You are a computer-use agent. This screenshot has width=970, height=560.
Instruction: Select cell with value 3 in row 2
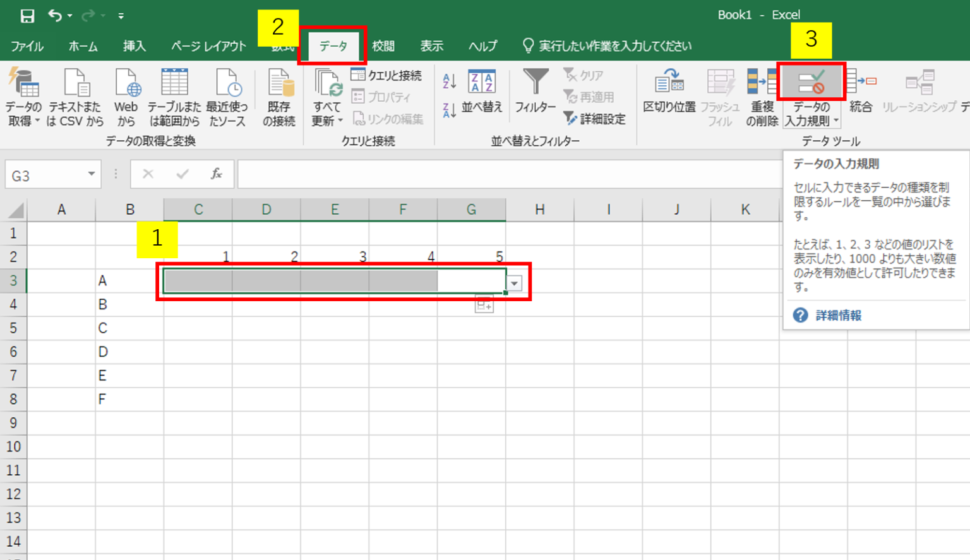pos(335,257)
